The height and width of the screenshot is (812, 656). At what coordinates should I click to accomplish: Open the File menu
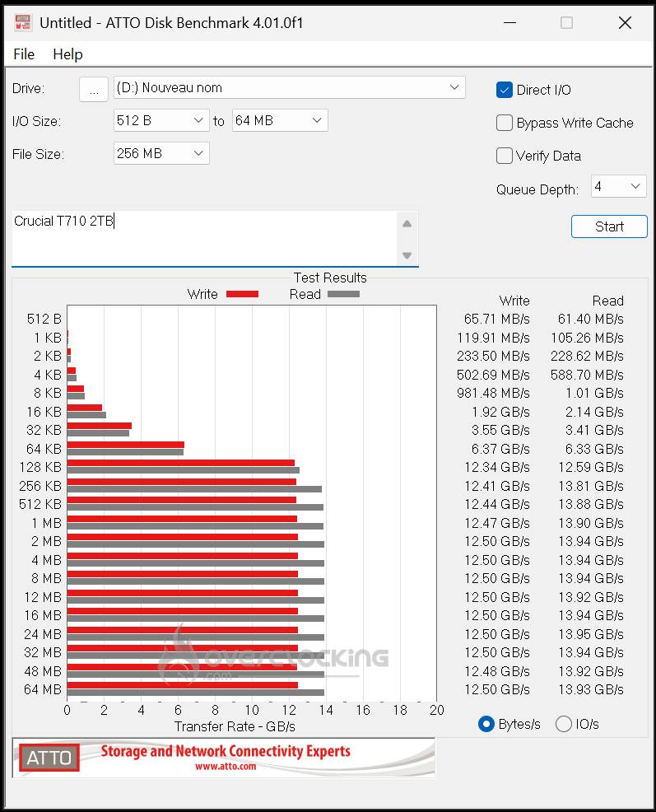(x=24, y=54)
